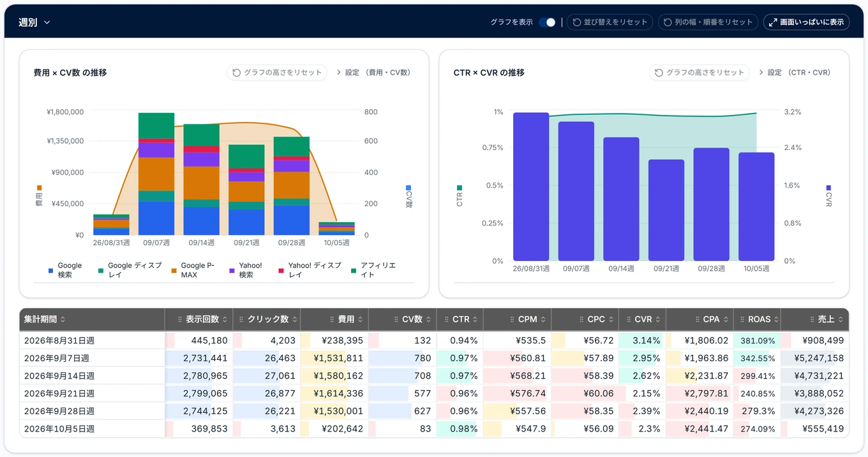Click sort arrows on ROAS column
The height and width of the screenshot is (457, 868).
776,319
